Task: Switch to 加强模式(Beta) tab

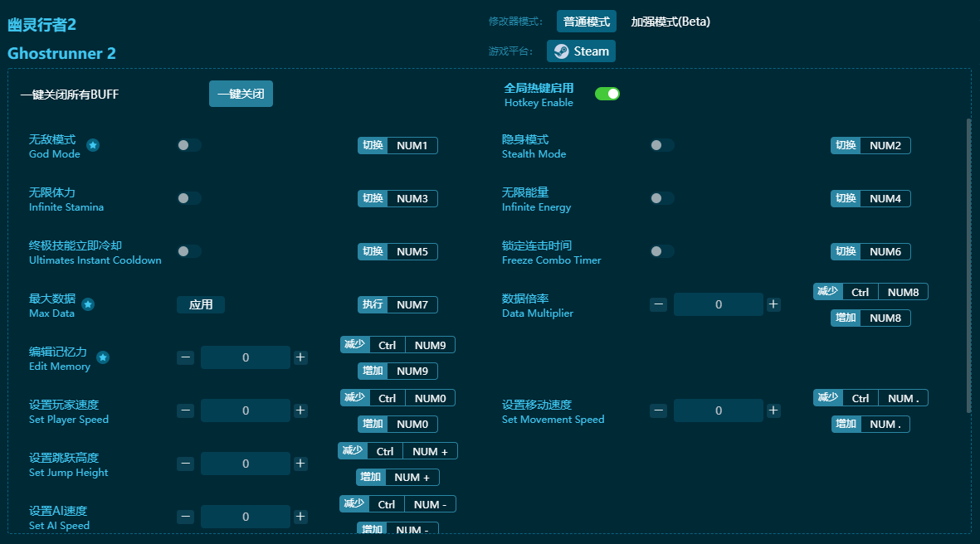Action: click(x=670, y=22)
